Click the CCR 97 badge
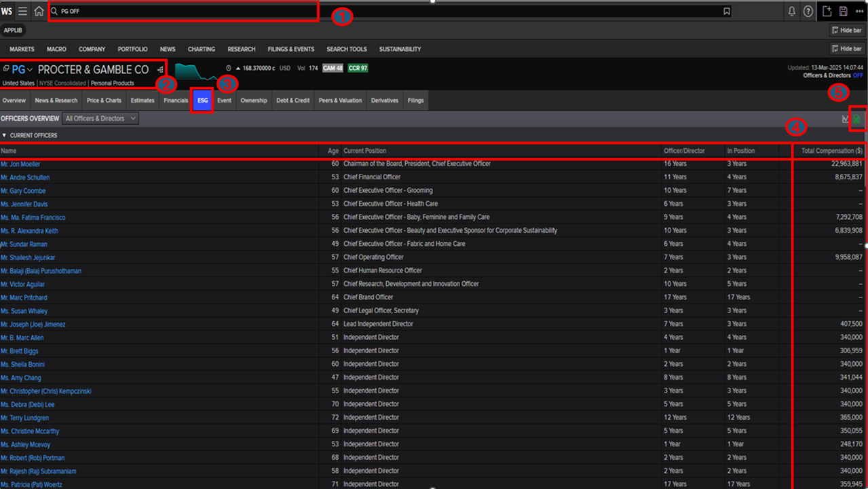Viewport: 868px width, 489px height. [x=358, y=68]
